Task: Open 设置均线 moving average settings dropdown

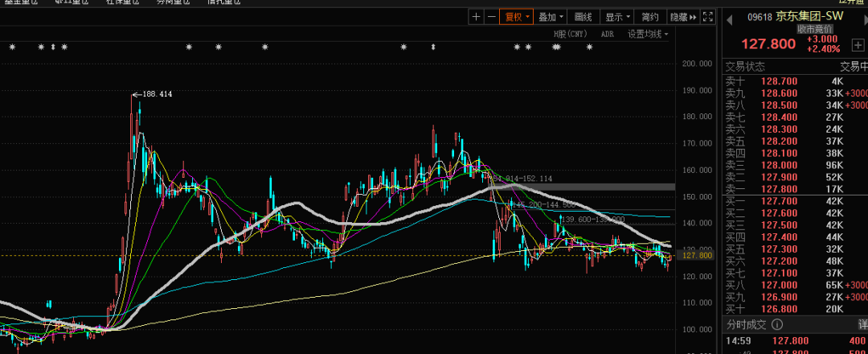Action: point(648,34)
